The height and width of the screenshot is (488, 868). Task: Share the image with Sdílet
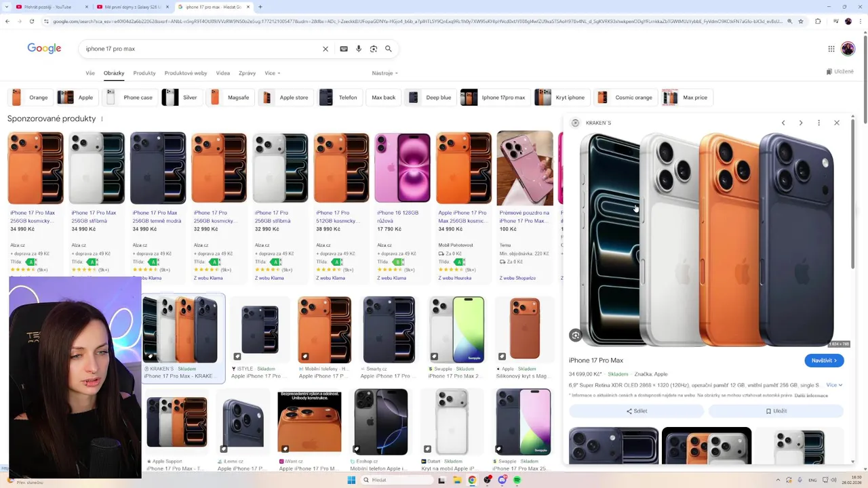636,411
